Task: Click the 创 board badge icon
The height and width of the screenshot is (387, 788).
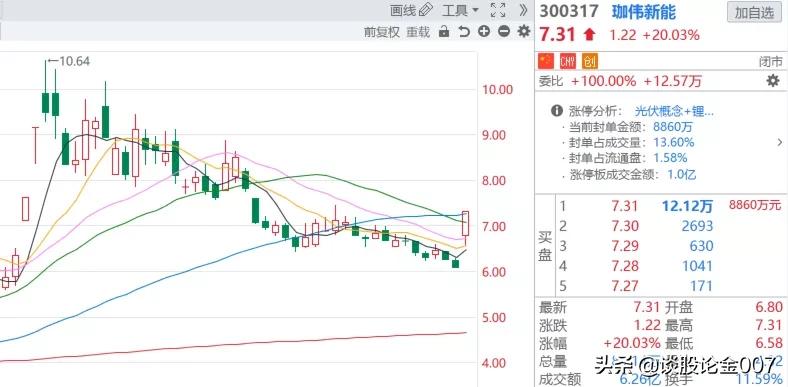Action: (590, 61)
